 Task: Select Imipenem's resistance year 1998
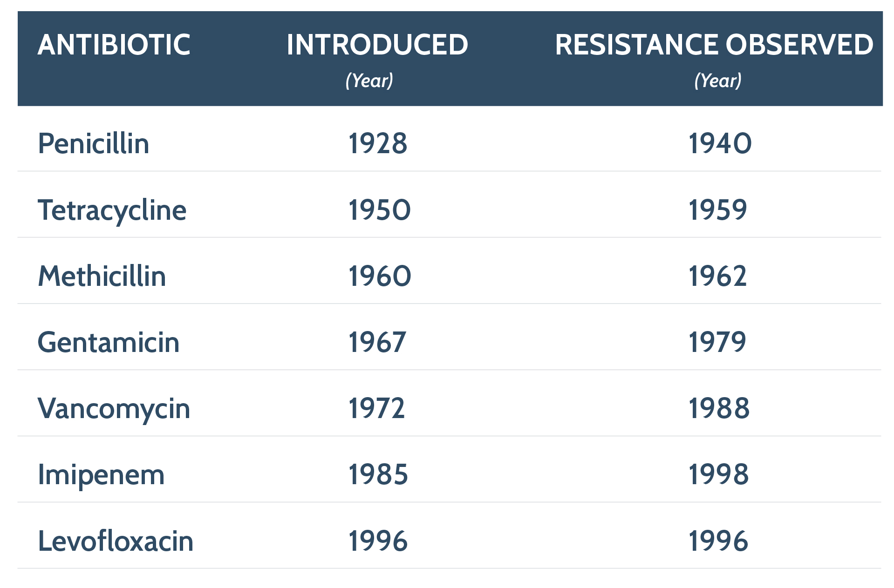pyautogui.click(x=719, y=475)
